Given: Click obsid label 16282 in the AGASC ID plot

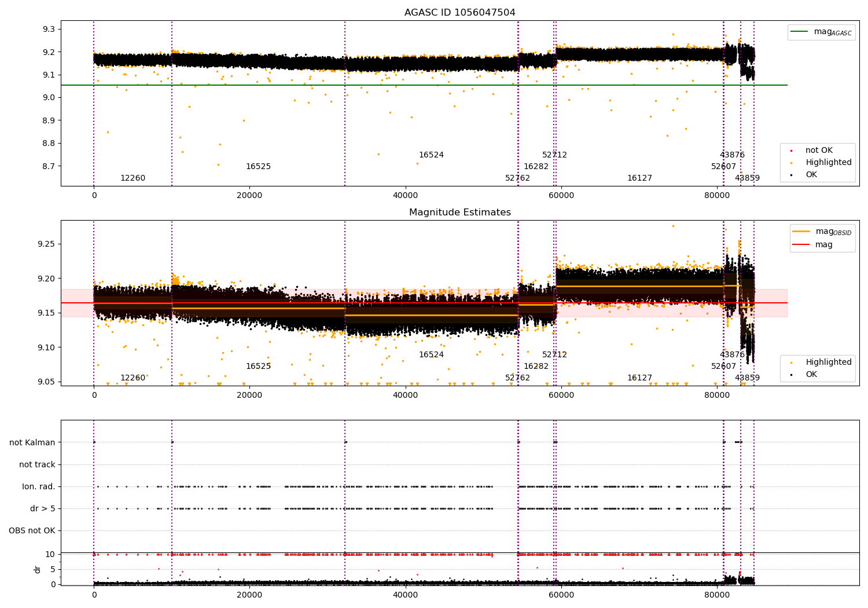Looking at the screenshot, I should click(x=536, y=167).
